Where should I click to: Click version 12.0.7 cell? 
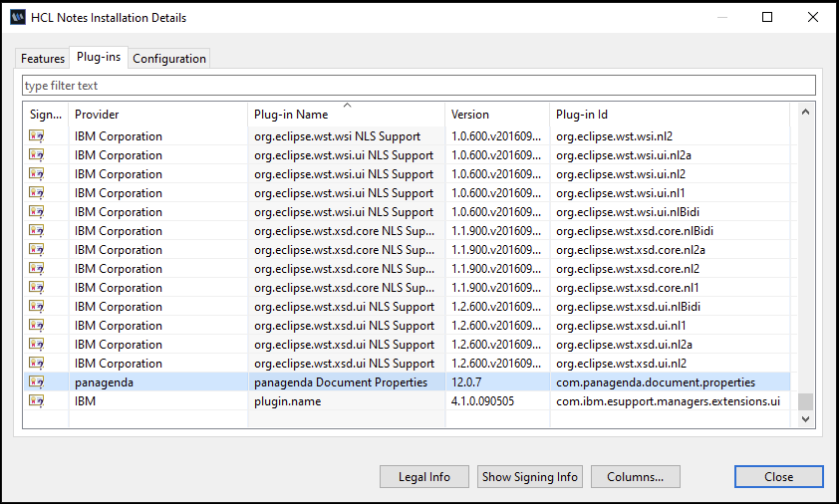point(466,382)
